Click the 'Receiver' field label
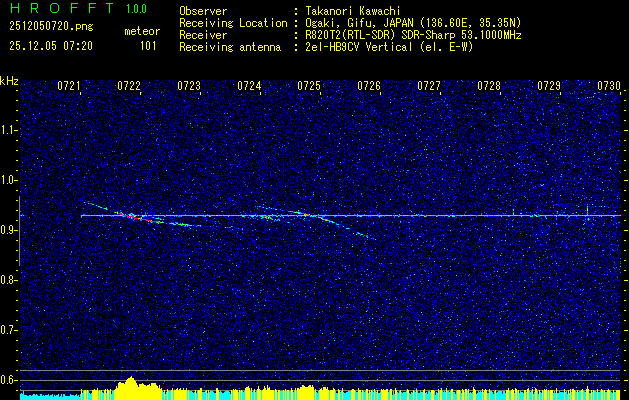The image size is (629, 400). 203,35
